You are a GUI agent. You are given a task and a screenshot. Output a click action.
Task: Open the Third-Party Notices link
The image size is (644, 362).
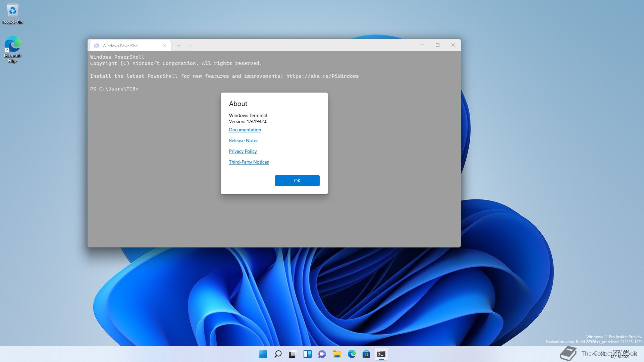click(x=249, y=162)
